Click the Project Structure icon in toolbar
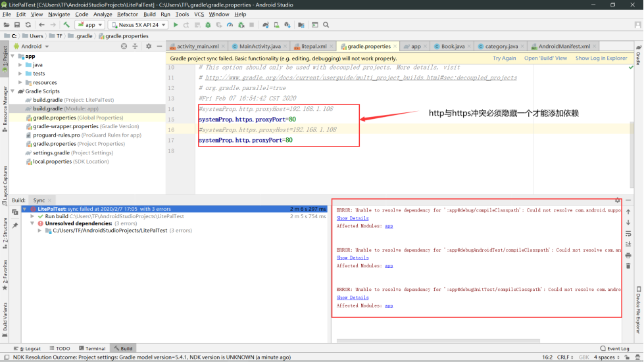The height and width of the screenshot is (362, 644). point(301,25)
